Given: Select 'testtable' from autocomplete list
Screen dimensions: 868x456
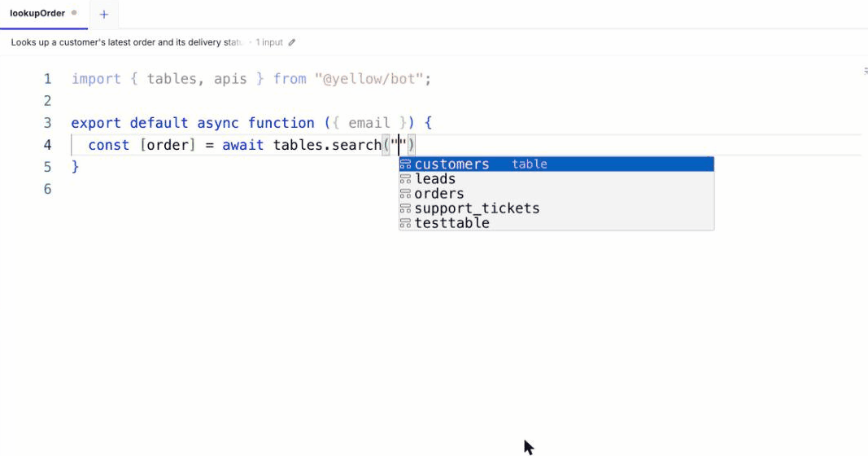Looking at the screenshot, I should 556,223.
